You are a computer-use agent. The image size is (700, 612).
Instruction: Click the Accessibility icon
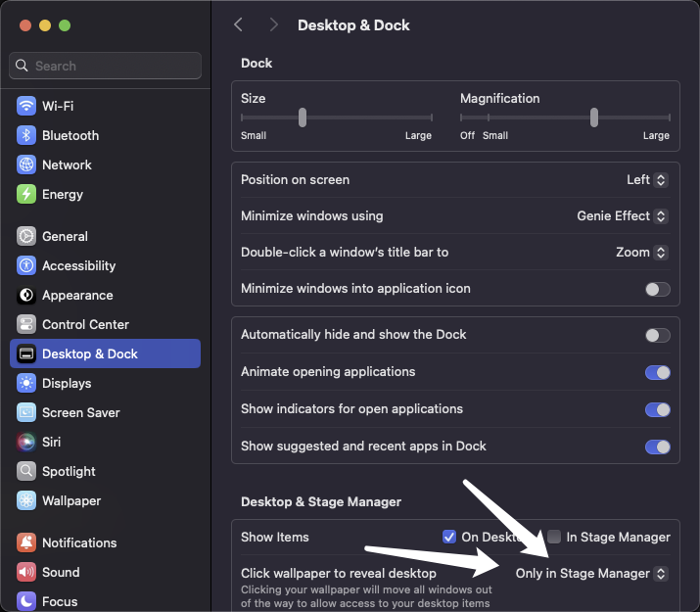click(x=26, y=265)
